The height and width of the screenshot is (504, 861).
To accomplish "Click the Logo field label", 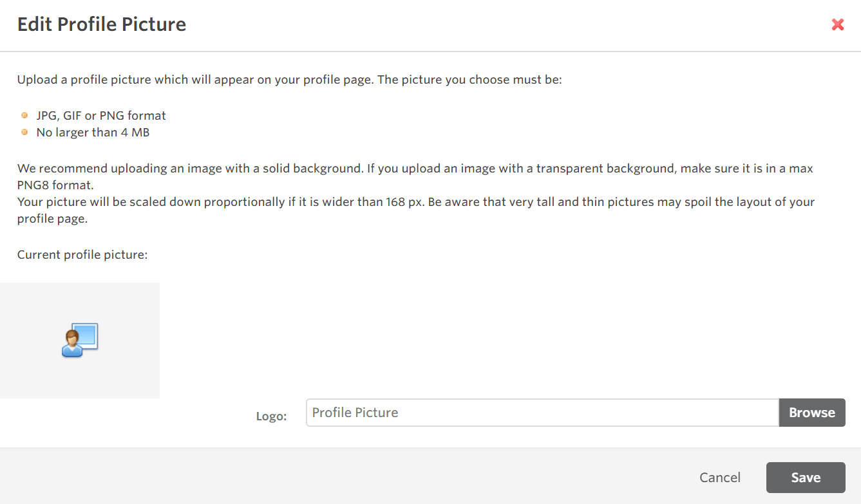I will click(271, 416).
